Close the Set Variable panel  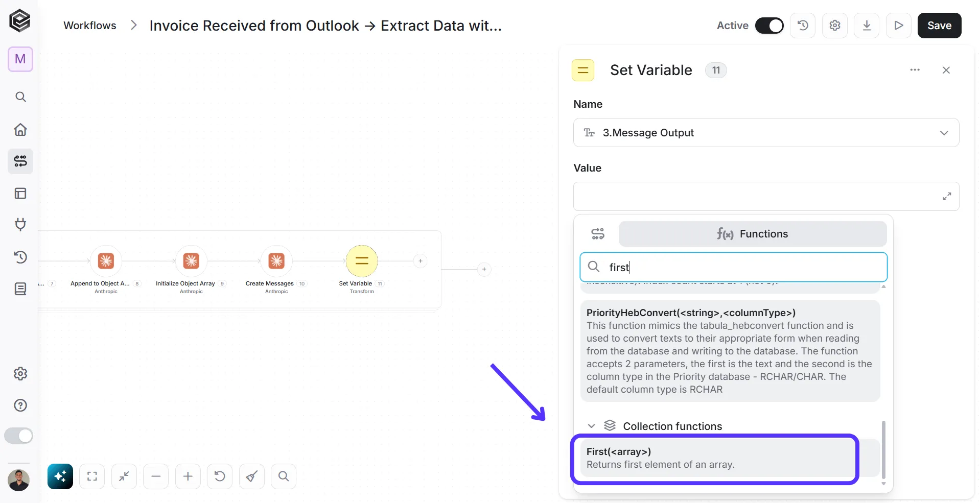(x=946, y=70)
